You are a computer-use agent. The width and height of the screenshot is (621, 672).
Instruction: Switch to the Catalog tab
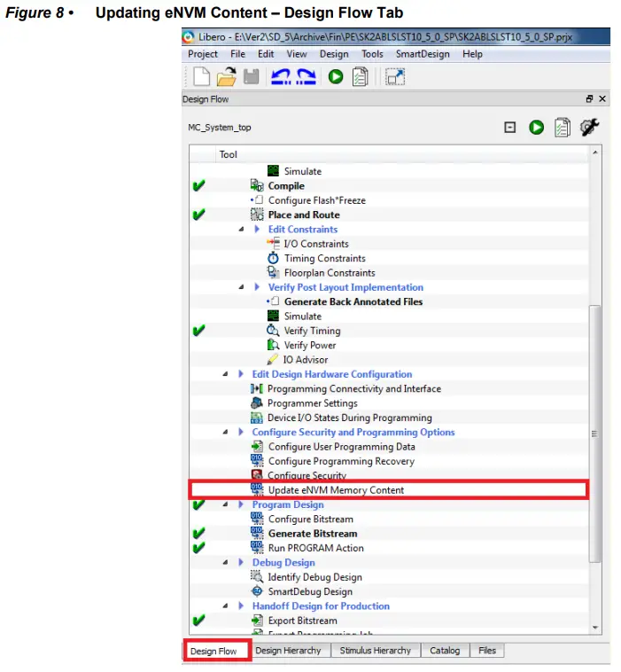[445, 650]
